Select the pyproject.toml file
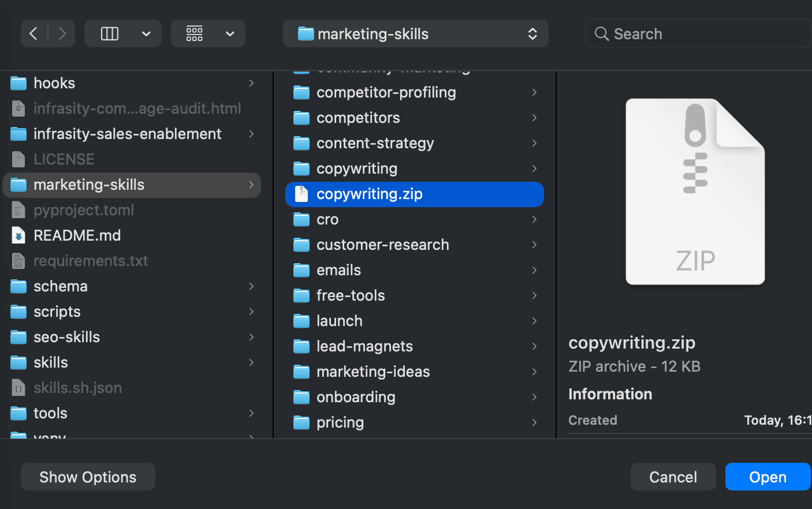Image resolution: width=812 pixels, height=509 pixels. (x=132, y=210)
